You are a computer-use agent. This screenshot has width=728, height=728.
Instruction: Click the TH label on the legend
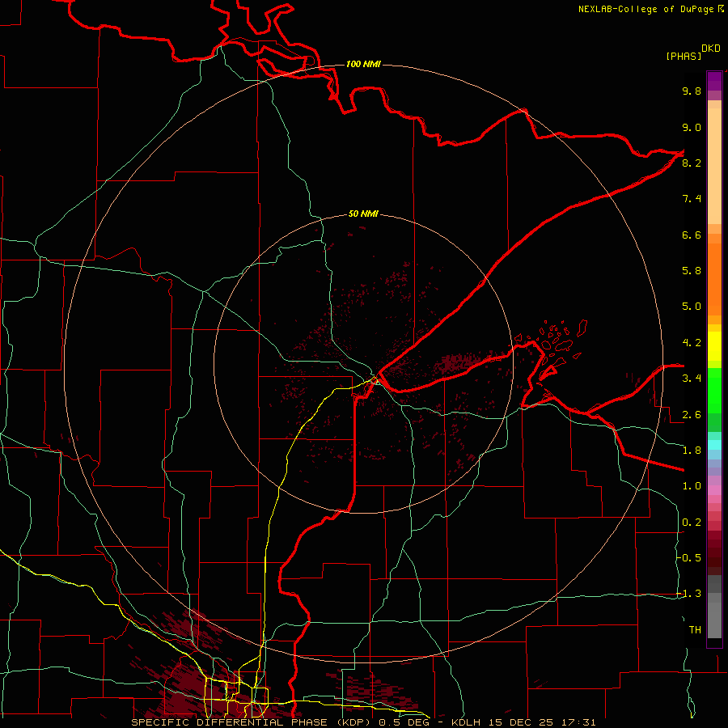tap(695, 629)
